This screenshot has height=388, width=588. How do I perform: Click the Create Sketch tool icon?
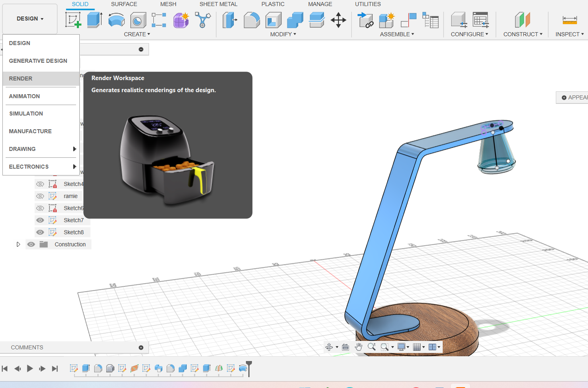73,20
